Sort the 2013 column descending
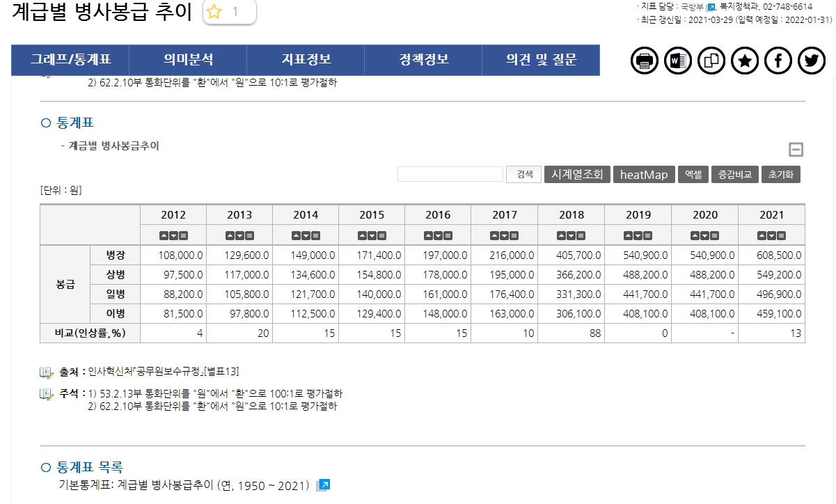836x504 pixels. (x=239, y=236)
